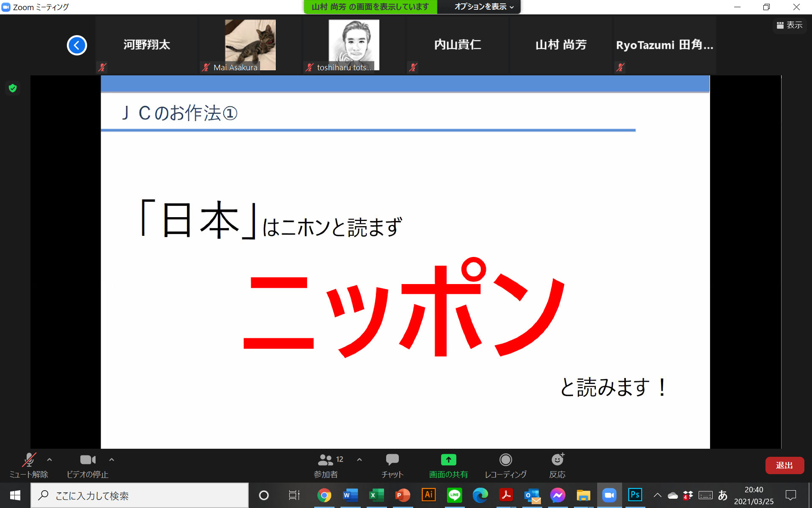Open the Participants (参加者) list
The width and height of the screenshot is (812, 508).
pyautogui.click(x=326, y=465)
